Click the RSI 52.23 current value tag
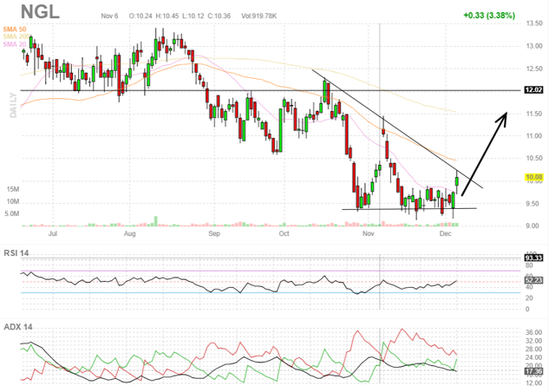The image size is (555, 392). click(x=533, y=280)
